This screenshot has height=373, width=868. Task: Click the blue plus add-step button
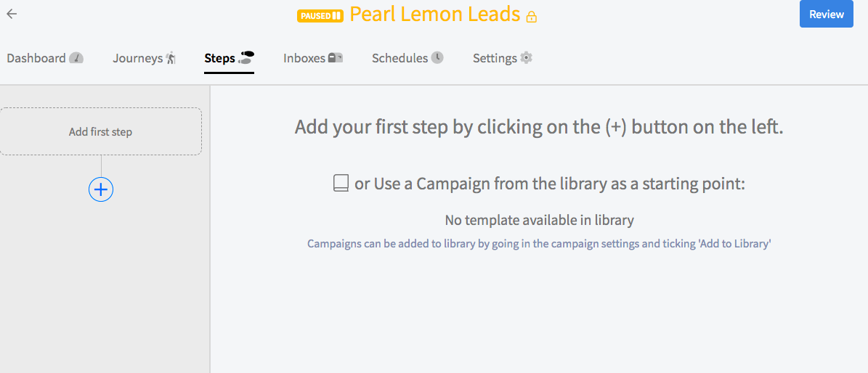101,189
